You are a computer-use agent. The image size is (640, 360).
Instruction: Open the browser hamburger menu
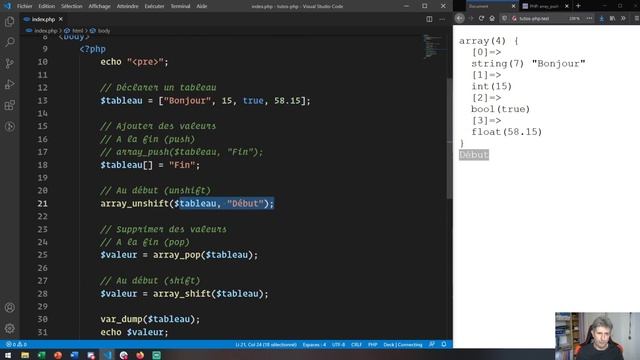coord(636,18)
